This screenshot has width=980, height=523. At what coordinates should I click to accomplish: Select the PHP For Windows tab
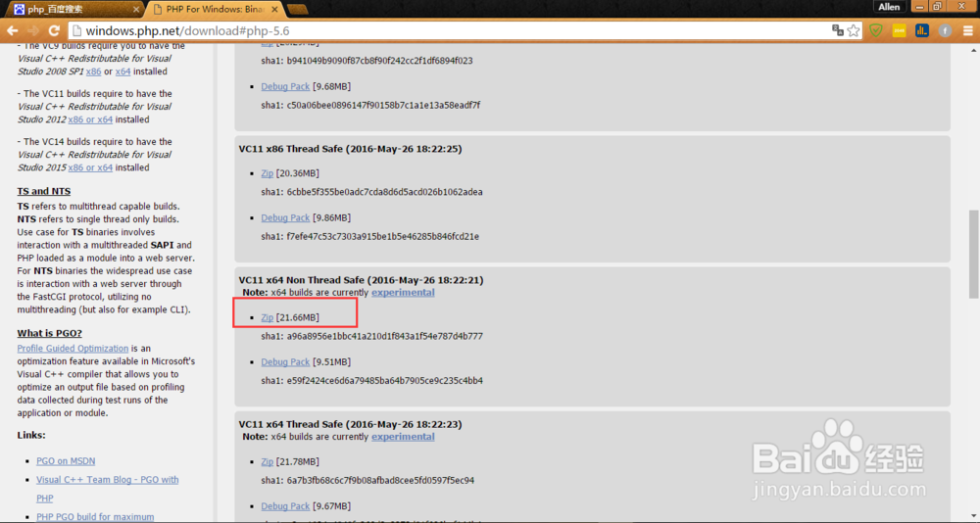tap(214, 10)
